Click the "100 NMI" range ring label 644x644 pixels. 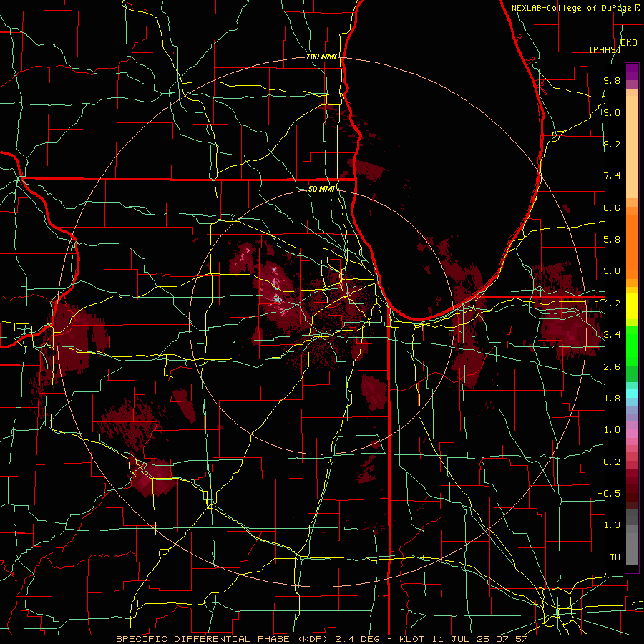click(321, 57)
